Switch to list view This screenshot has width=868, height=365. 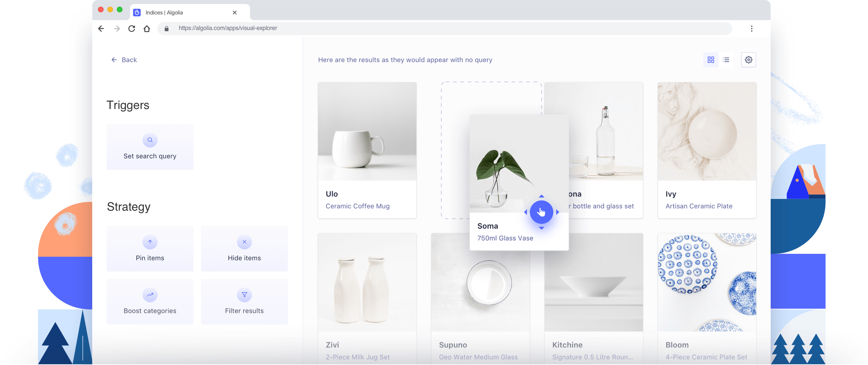[x=726, y=60]
